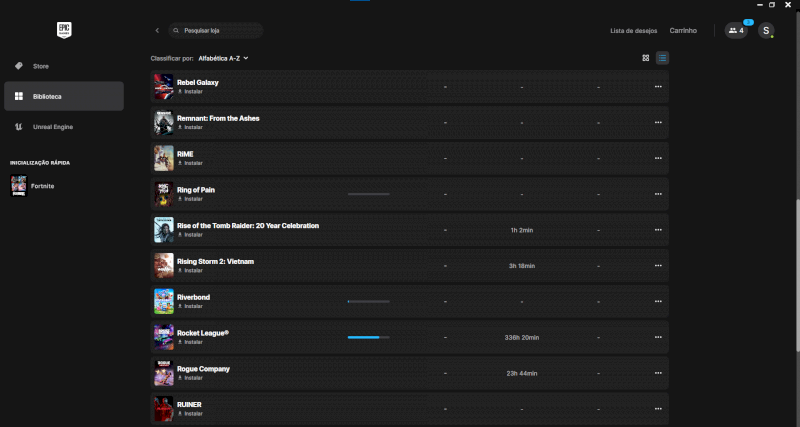Open the friends list icon
This screenshot has width=800, height=427.
click(x=736, y=31)
